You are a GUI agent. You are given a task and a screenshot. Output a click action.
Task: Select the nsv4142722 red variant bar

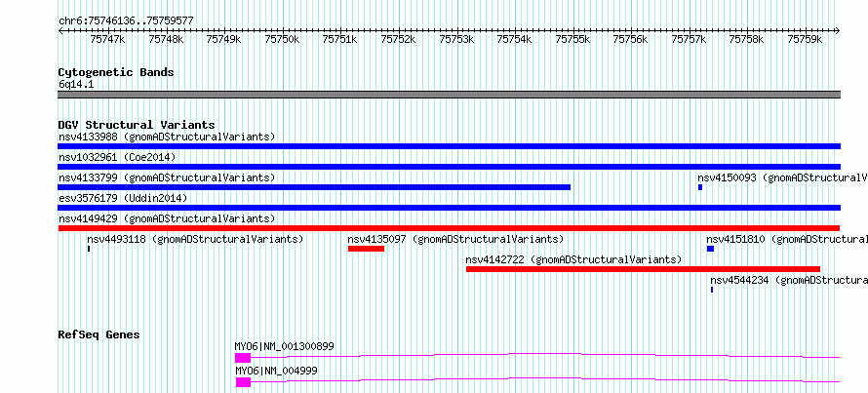pos(643,269)
